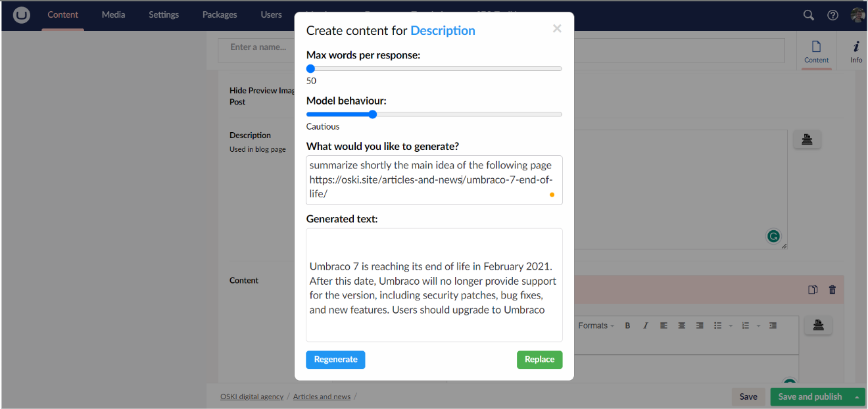Switch to the Content section
This screenshot has height=409, width=868.
(63, 14)
